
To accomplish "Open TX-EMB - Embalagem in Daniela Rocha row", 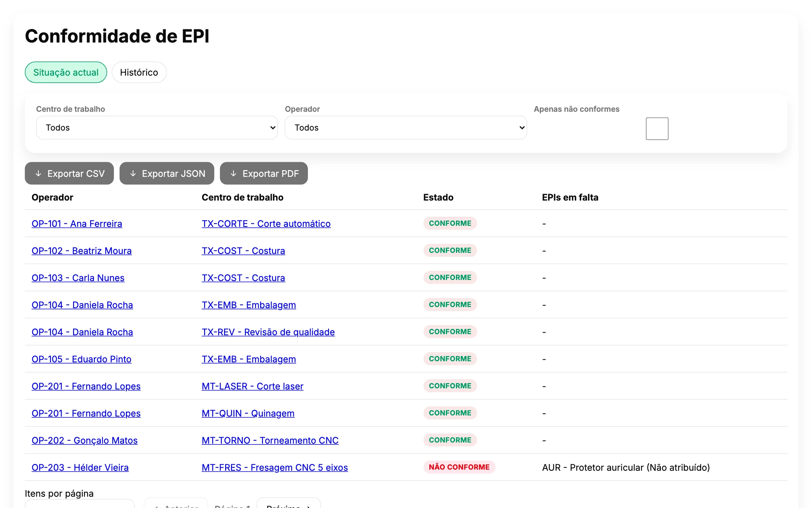I will click(x=249, y=305).
